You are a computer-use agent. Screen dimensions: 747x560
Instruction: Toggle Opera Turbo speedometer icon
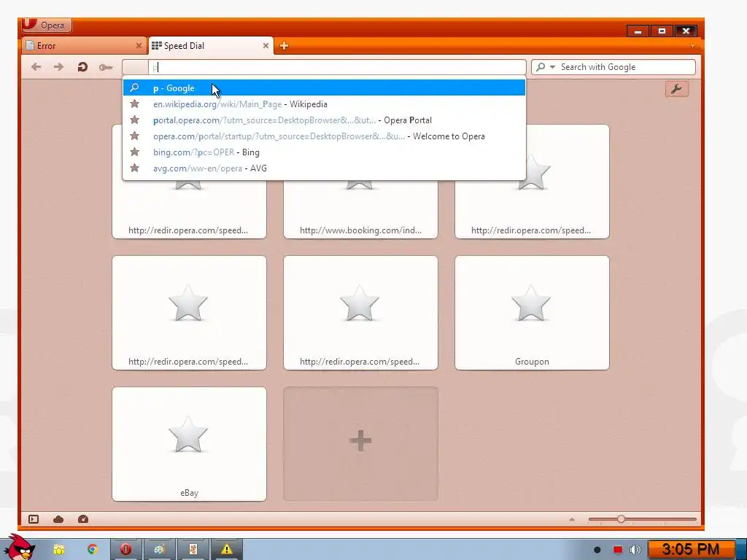coord(83,519)
